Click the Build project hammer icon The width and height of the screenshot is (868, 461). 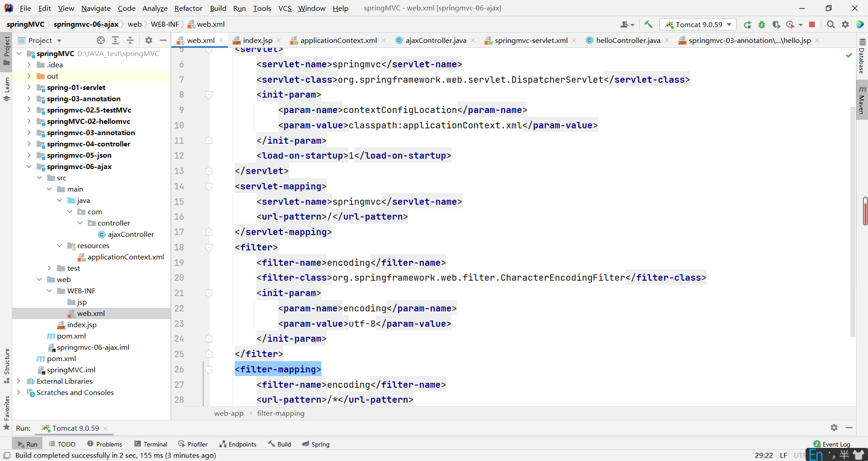[x=648, y=24]
